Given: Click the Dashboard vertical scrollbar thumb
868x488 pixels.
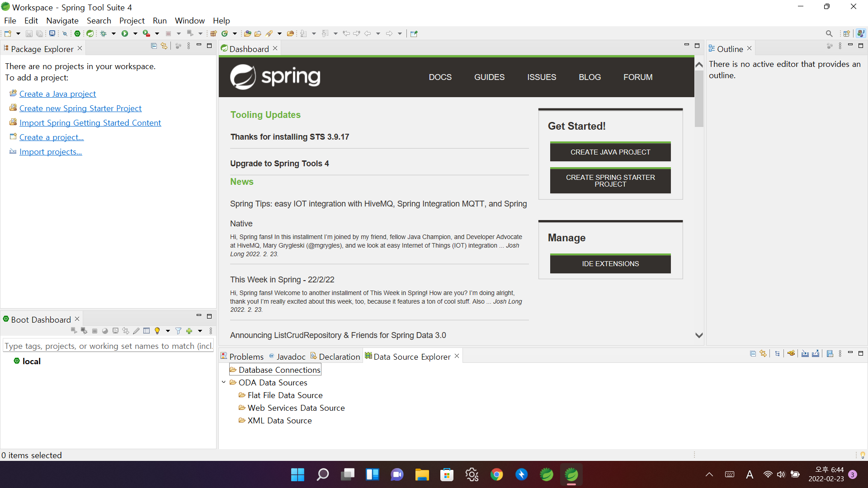Looking at the screenshot, I should coord(699,99).
